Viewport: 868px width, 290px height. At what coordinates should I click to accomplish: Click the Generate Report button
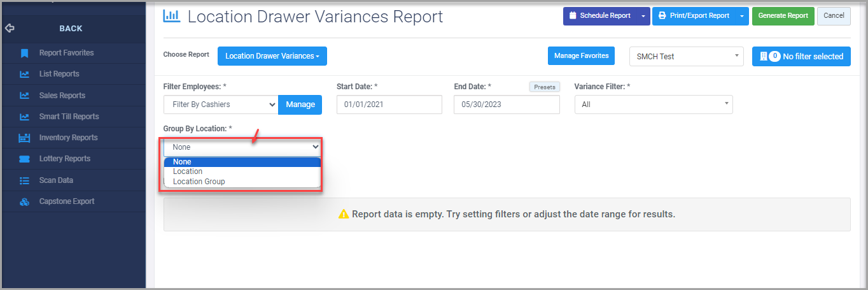[783, 16]
